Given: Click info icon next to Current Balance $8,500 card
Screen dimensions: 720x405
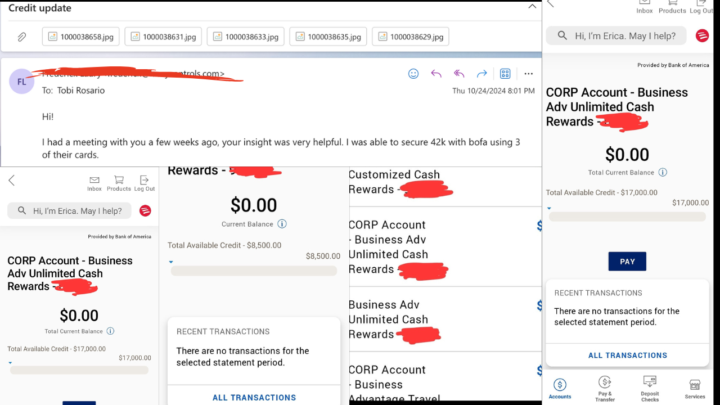Looking at the screenshot, I should tap(282, 224).
